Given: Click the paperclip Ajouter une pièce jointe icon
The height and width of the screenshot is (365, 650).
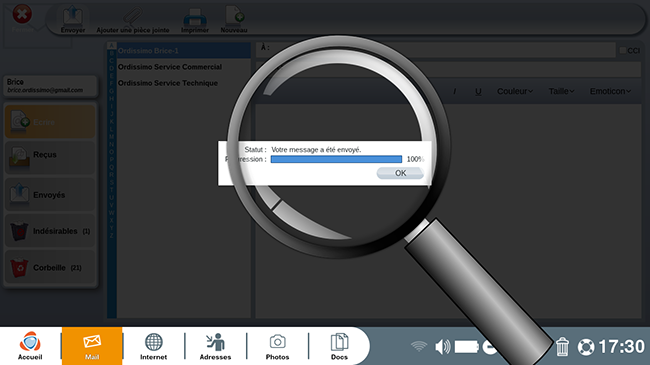Looking at the screenshot, I should 132,17.
